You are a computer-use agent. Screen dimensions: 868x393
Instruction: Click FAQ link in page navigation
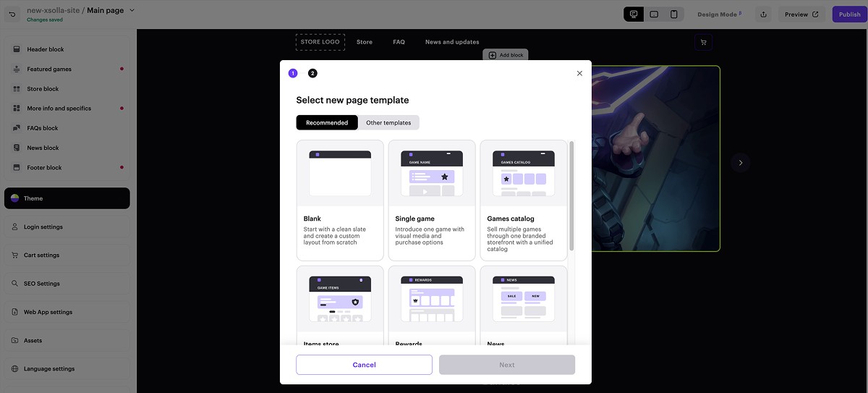[x=399, y=42]
